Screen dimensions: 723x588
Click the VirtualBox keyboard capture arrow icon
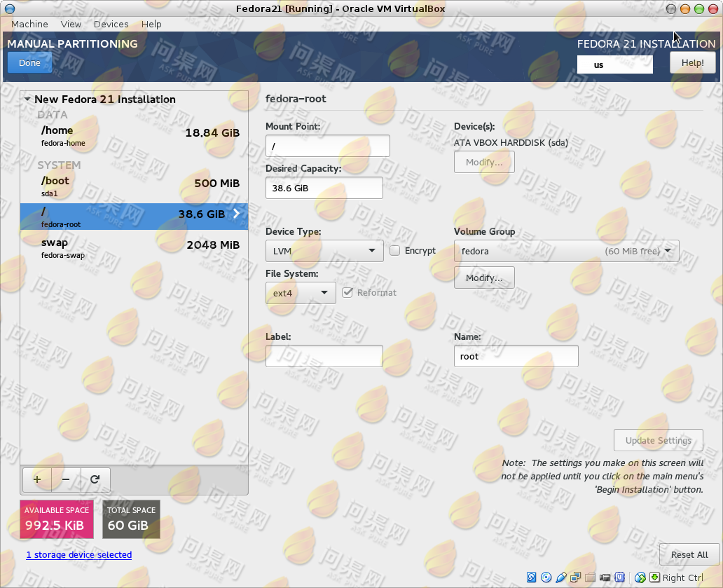point(654,577)
